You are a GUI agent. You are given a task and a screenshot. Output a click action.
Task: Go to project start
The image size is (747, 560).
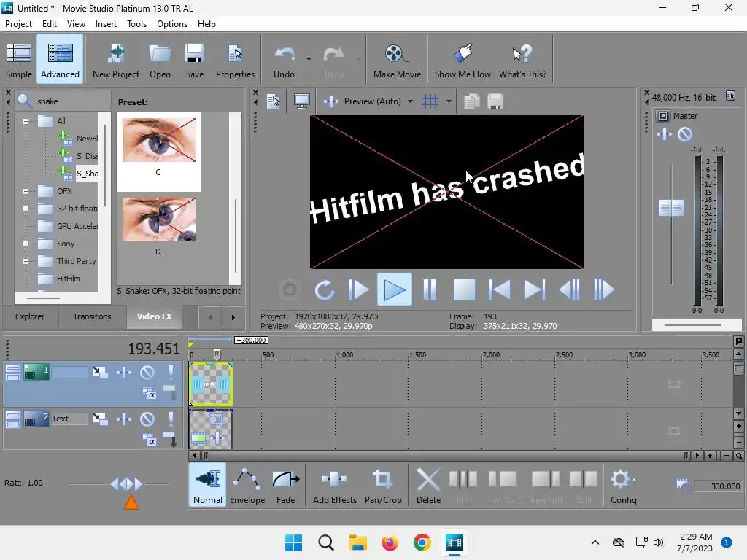tap(499, 289)
